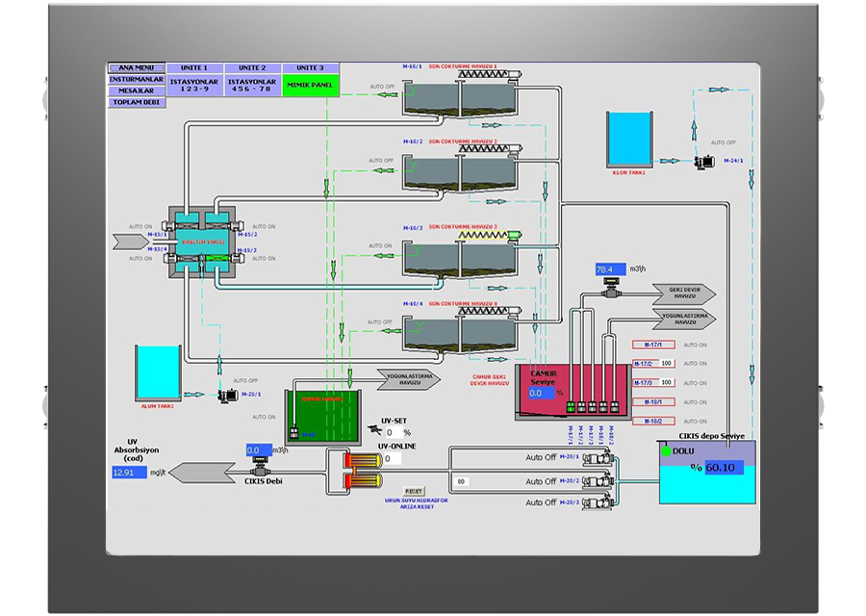Click the M-17/3 speed value 100 field
Screen dimensions: 866x616
(666, 382)
